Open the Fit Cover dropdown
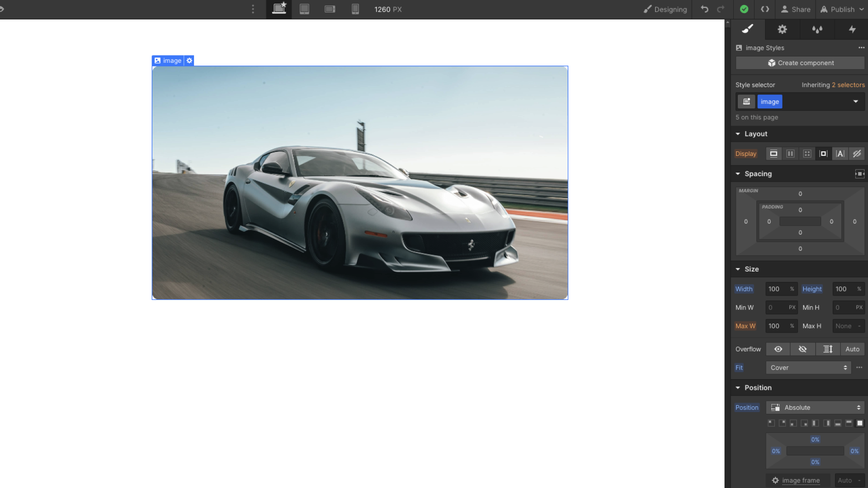 (x=808, y=368)
